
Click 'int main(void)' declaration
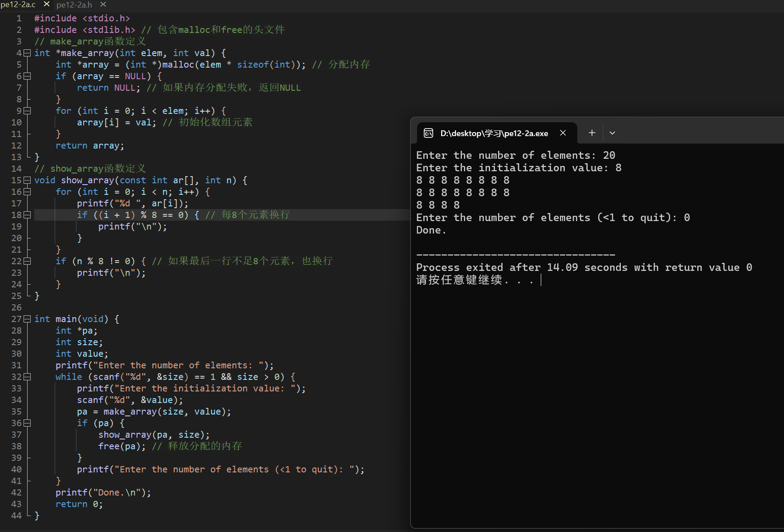[72, 319]
